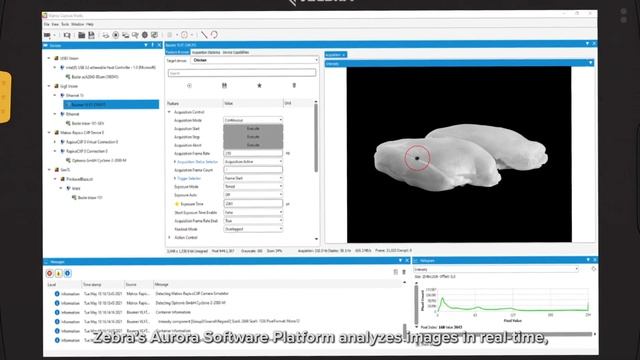
Task: Open the File menu
Action: pos(47,24)
